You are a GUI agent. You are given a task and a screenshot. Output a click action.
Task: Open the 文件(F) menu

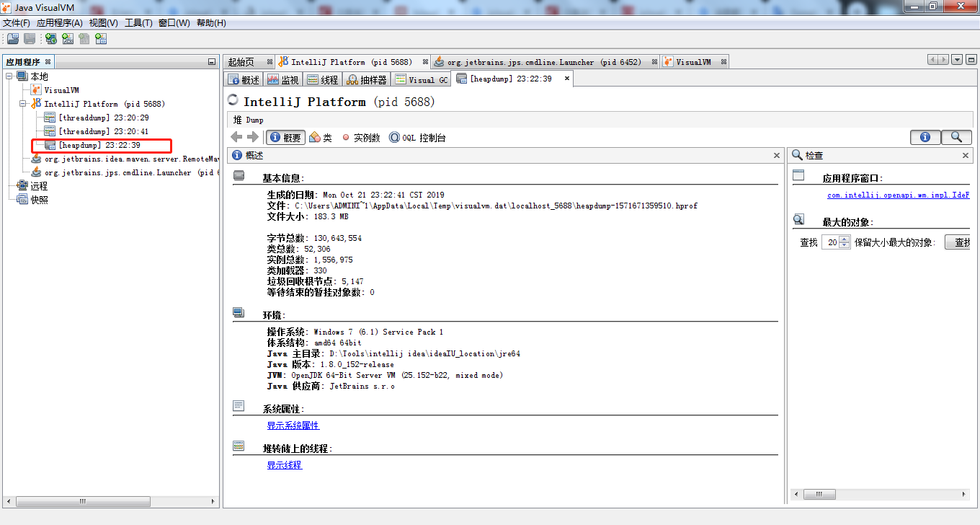17,23
